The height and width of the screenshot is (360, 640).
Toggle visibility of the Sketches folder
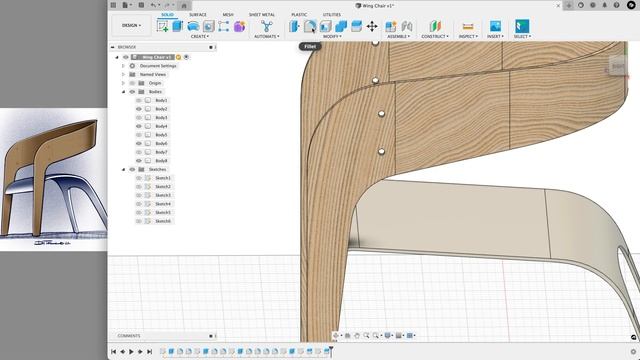132,169
